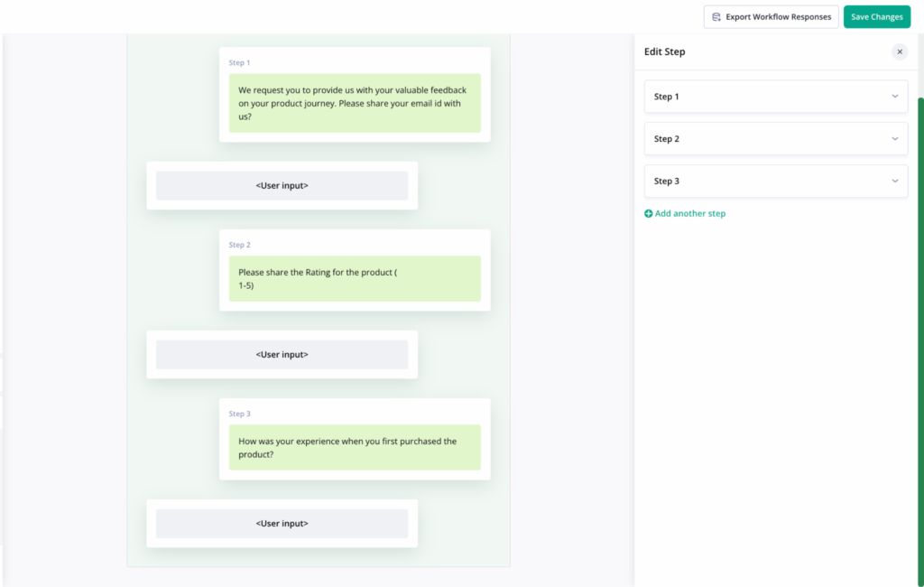Close the Edit Step panel with the X icon
This screenshot has height=587, width=924.
(x=900, y=51)
